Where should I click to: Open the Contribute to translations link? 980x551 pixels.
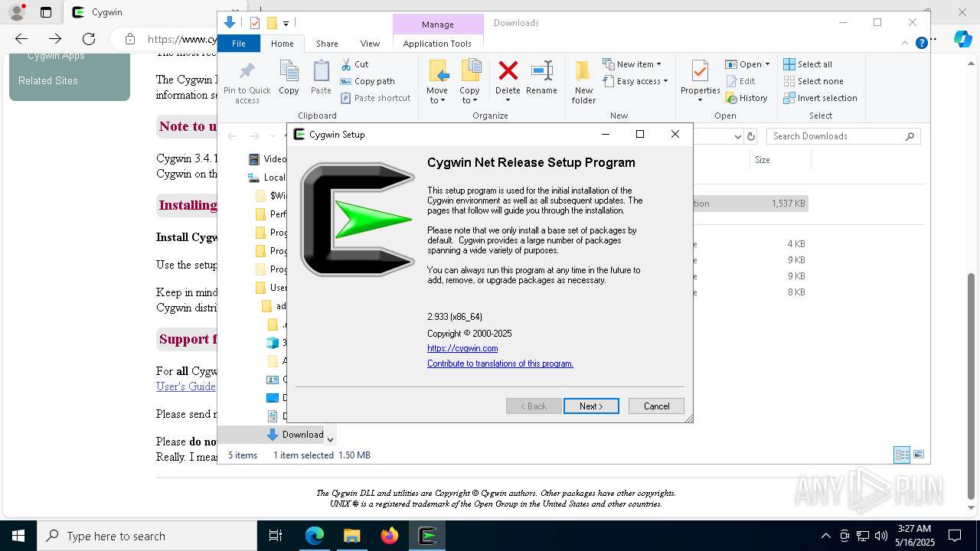coord(500,364)
